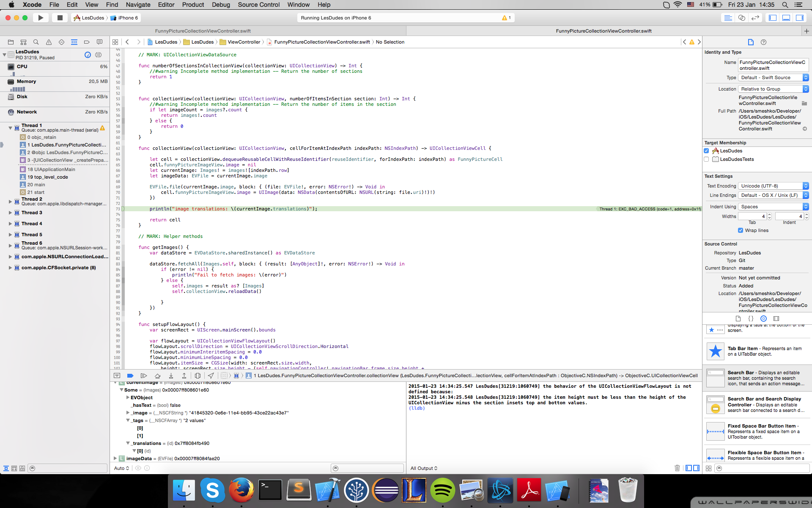Click the Step into debug icon
The image size is (812, 508).
(171, 375)
